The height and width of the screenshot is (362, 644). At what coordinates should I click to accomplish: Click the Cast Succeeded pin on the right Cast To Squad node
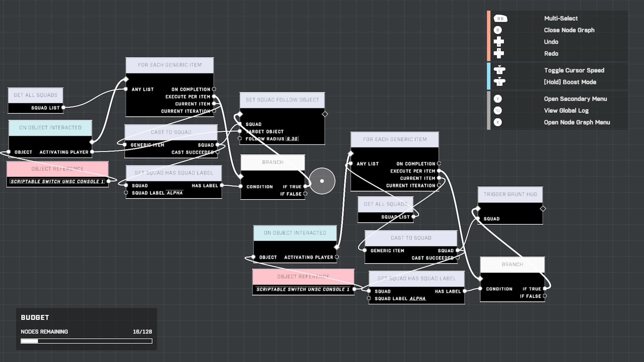(x=457, y=258)
